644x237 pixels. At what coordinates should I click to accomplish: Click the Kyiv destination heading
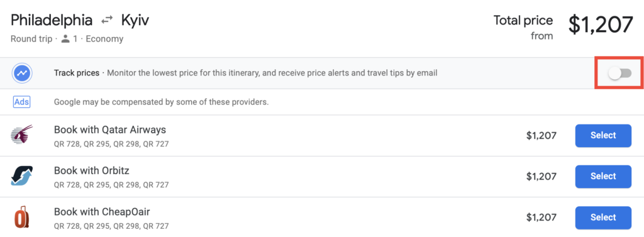point(135,20)
